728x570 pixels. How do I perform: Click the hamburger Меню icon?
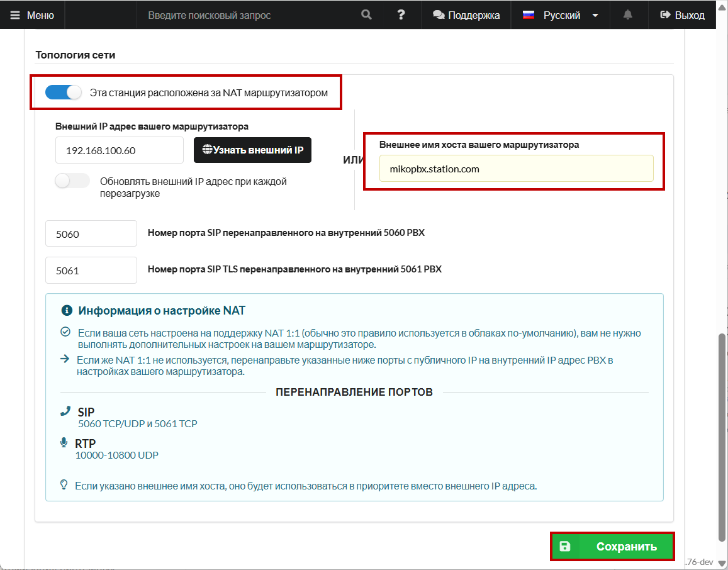(x=15, y=15)
